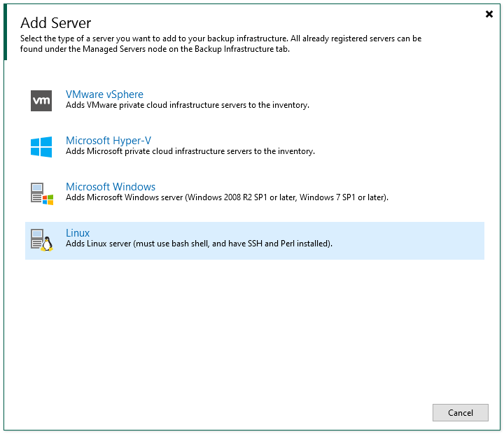Click the Microsoft Windows server icon
This screenshot has width=504, height=434.
coord(41,193)
